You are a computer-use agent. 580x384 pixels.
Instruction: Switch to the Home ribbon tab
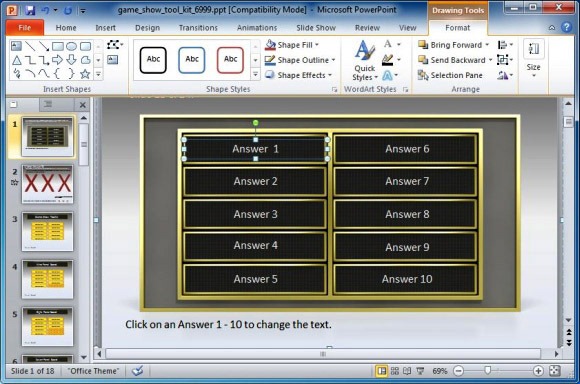click(66, 27)
